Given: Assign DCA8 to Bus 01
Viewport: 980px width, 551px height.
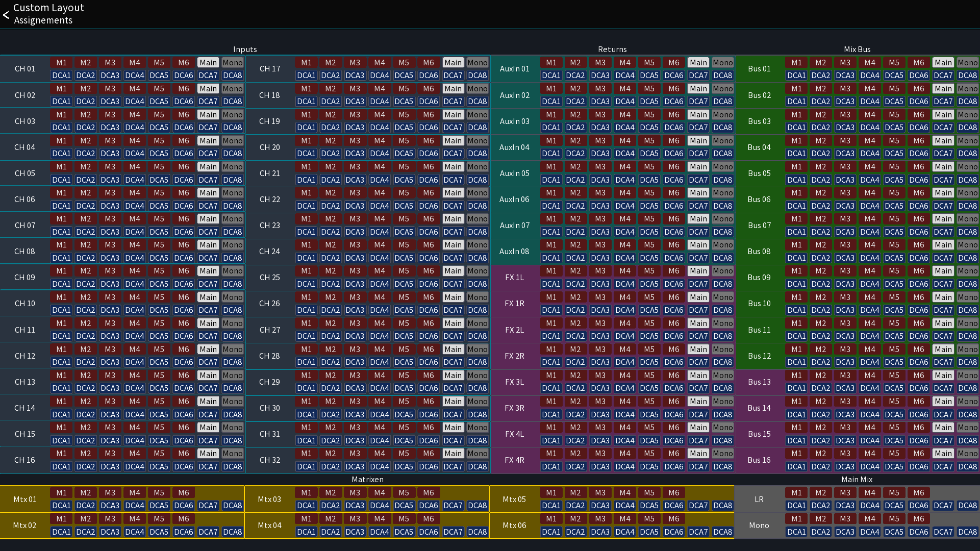Looking at the screenshot, I should tap(968, 76).
